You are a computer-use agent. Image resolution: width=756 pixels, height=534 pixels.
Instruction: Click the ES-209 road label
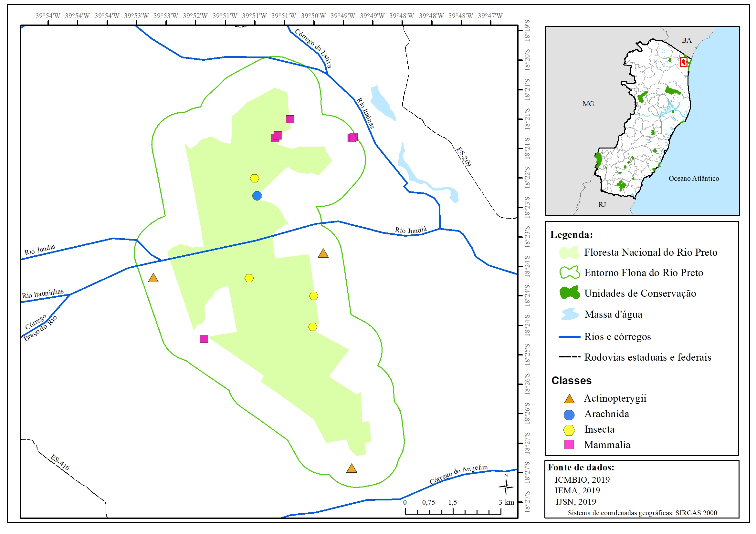pos(464,157)
